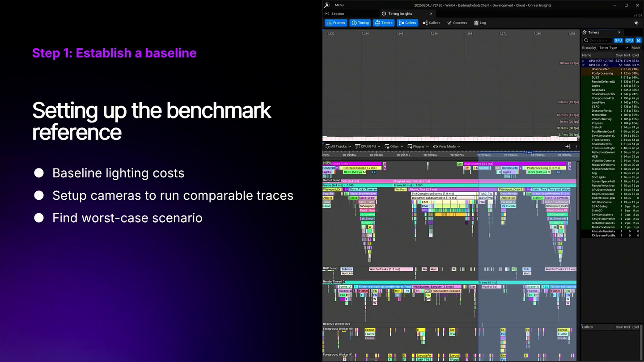
Task: Open the Unreal Insights logo menu icon
Action: (327, 5)
